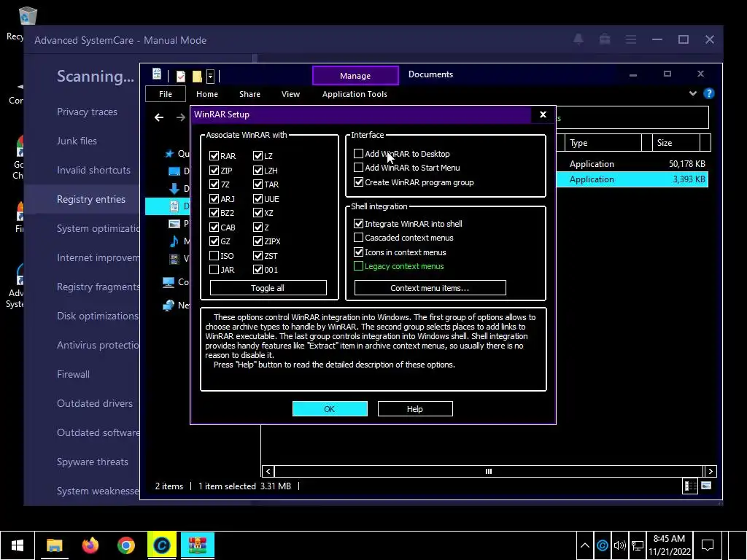Open the File tab in Explorer
The image size is (747, 560).
click(x=166, y=94)
